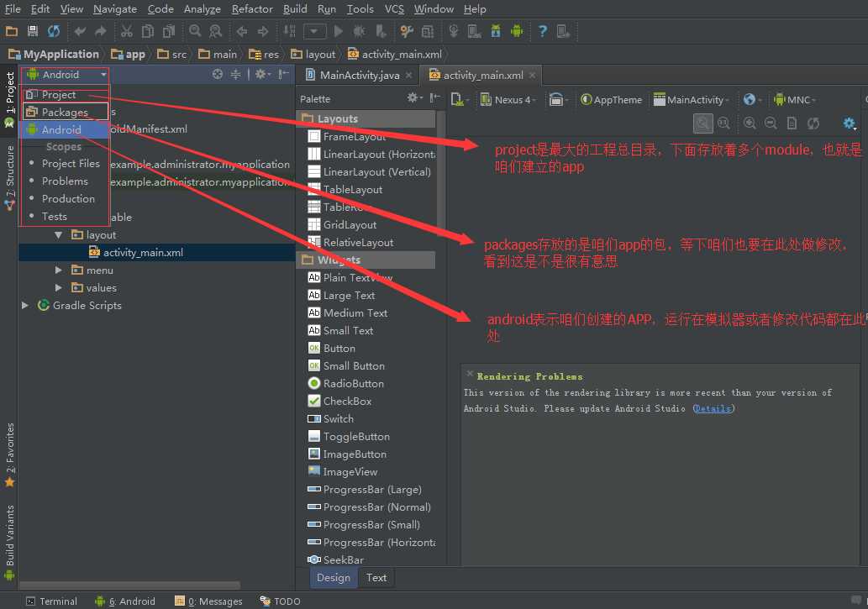Viewport: 868px width, 609px height.
Task: Click the SDK Manager download icon
Action: point(496,31)
